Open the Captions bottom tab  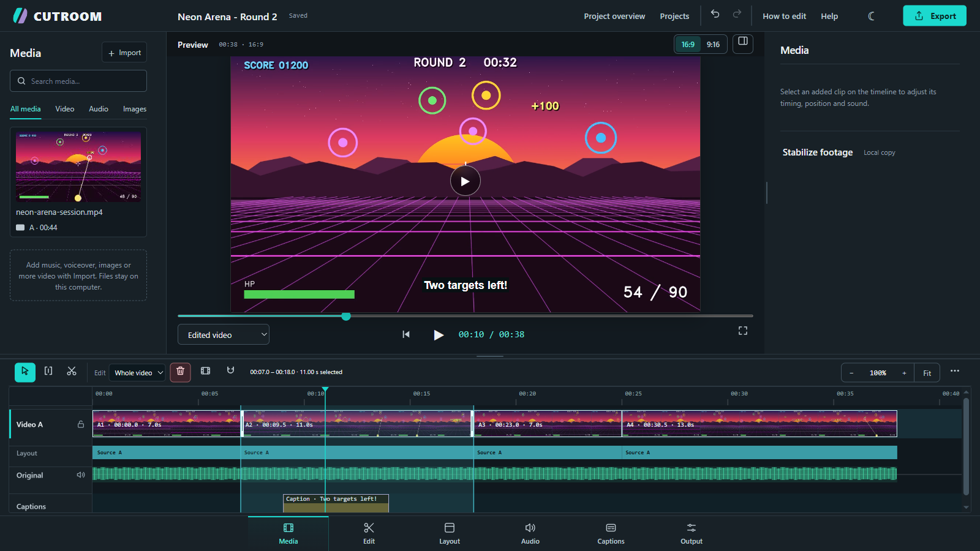click(x=611, y=533)
